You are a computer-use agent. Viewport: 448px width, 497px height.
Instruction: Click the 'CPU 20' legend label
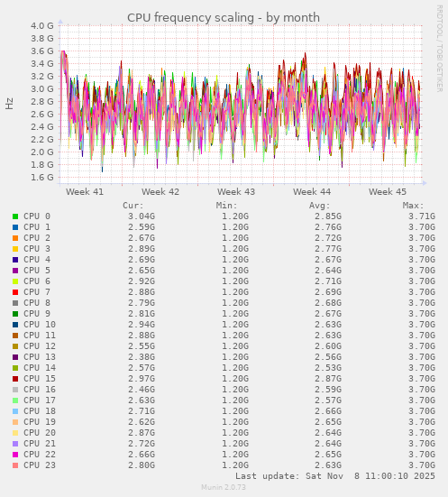coord(40,433)
